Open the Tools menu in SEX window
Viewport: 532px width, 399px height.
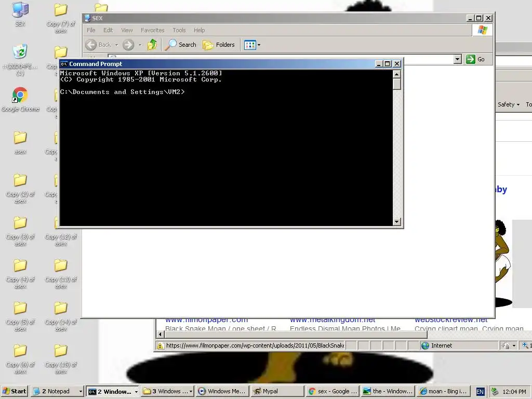tap(179, 30)
